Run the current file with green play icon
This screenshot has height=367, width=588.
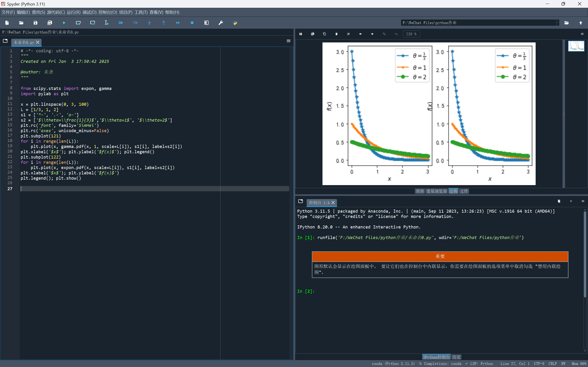[x=64, y=23]
